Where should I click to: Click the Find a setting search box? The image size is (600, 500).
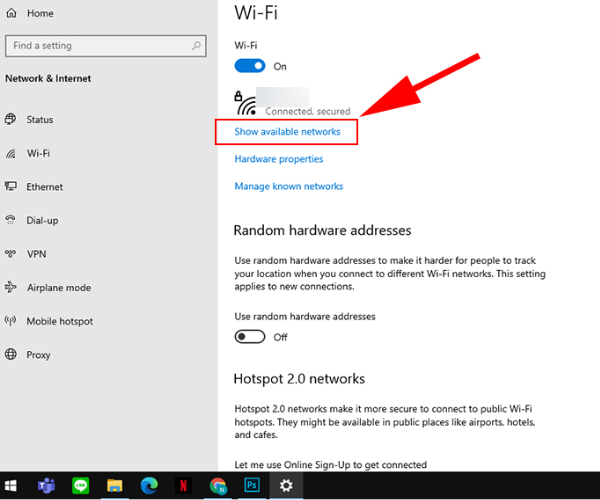[106, 46]
